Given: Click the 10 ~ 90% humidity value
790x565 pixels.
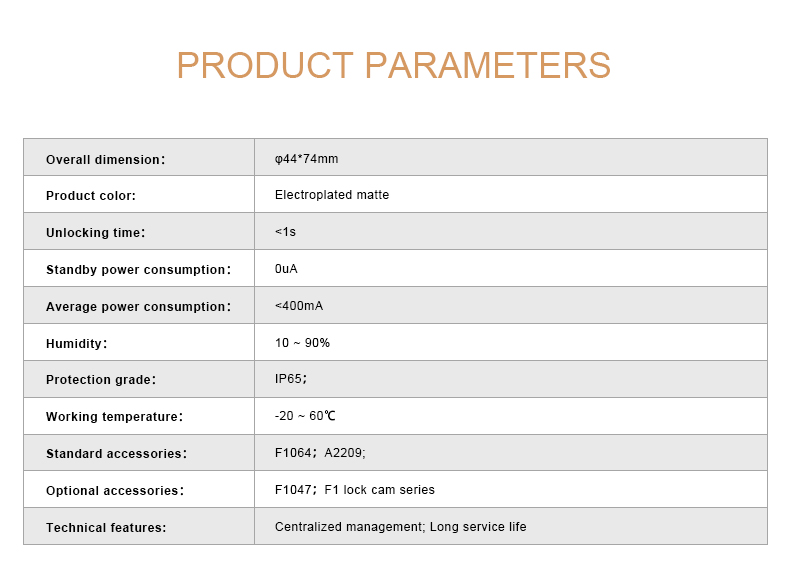Looking at the screenshot, I should pyautogui.click(x=302, y=343).
